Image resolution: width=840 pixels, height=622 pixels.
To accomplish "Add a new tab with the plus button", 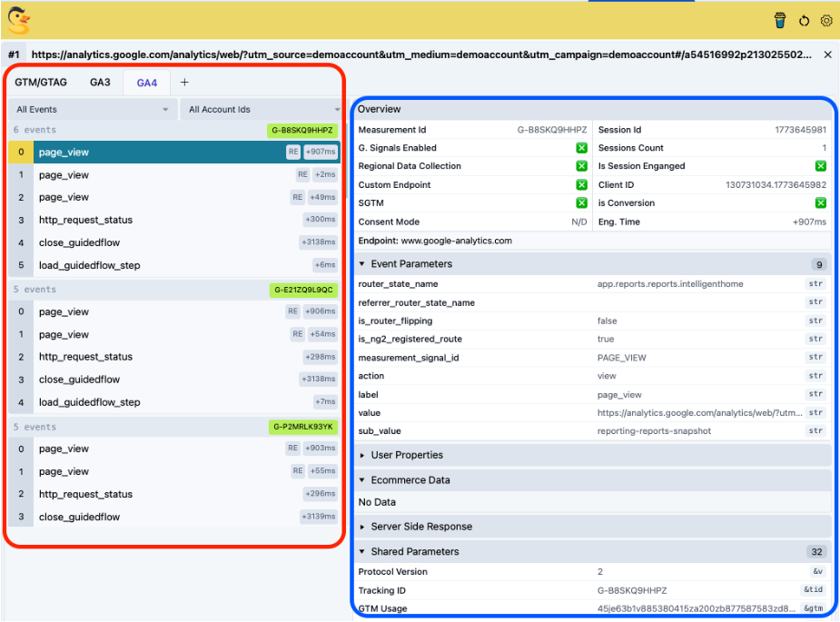I will click(184, 82).
